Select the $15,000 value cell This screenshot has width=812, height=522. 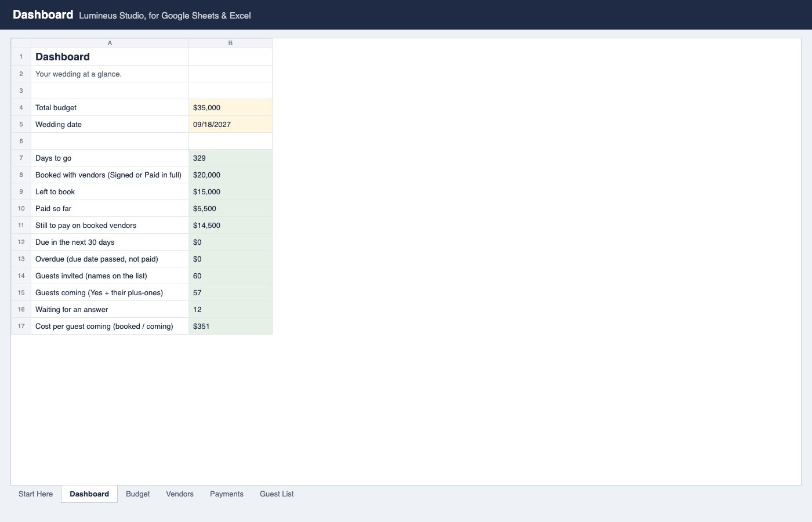click(x=230, y=191)
